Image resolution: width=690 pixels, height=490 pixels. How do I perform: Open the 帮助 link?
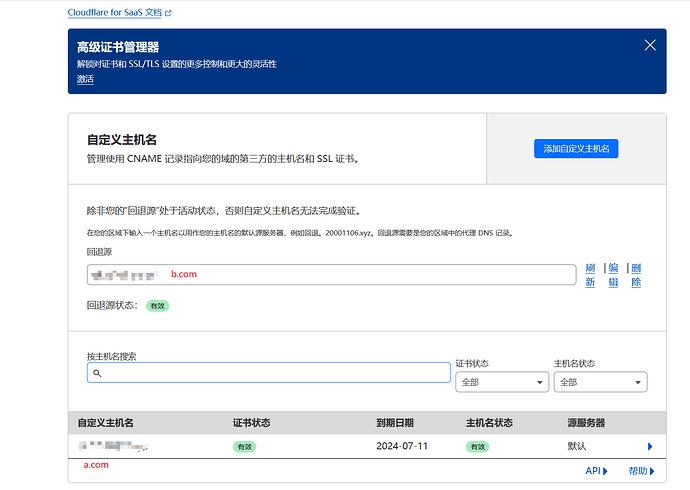(x=642, y=471)
